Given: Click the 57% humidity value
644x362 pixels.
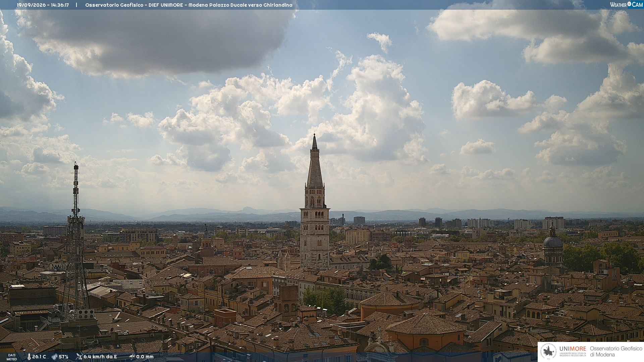Looking at the screenshot, I should coord(64,357).
